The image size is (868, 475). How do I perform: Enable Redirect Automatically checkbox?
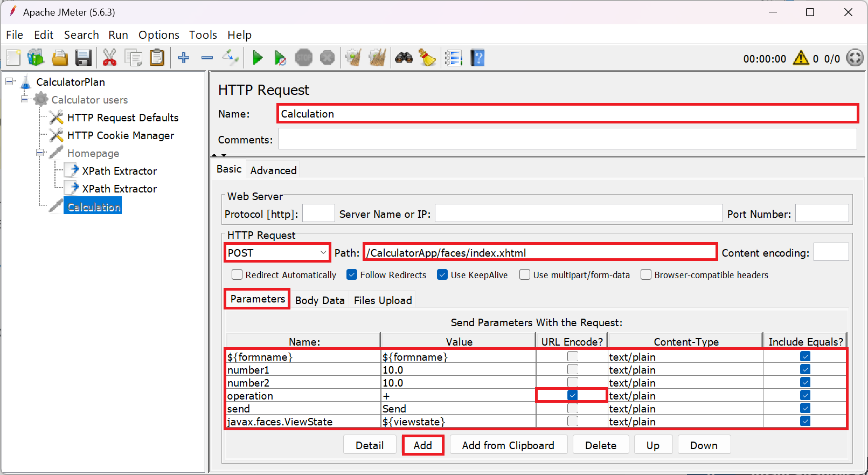[x=237, y=275]
